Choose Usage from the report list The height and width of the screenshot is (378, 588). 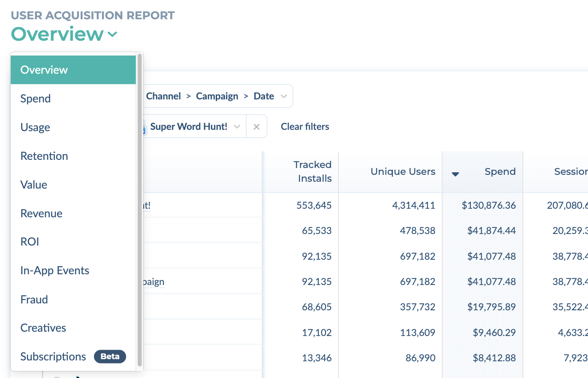point(73,127)
